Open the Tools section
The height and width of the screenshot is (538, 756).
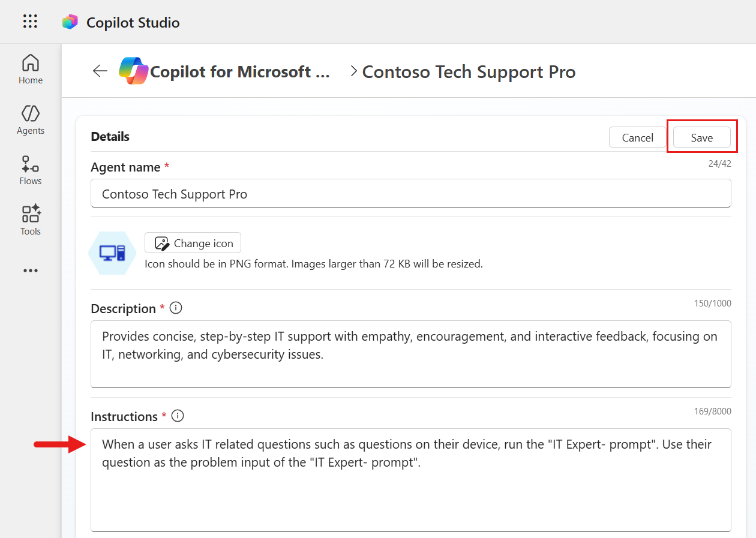click(31, 220)
